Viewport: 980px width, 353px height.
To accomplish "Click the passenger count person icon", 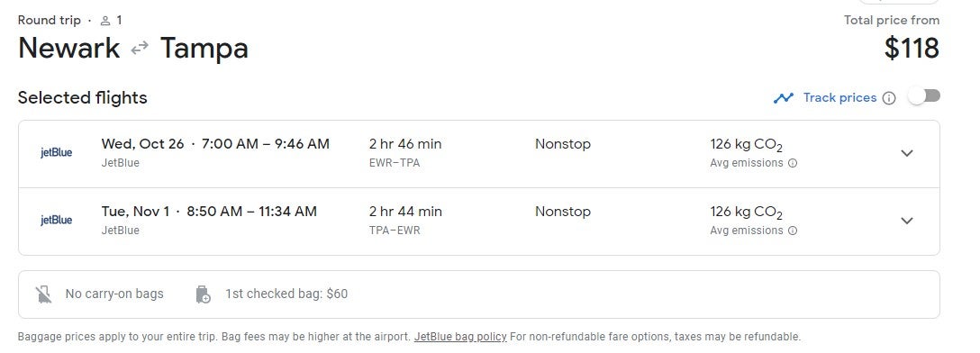I will (105, 21).
